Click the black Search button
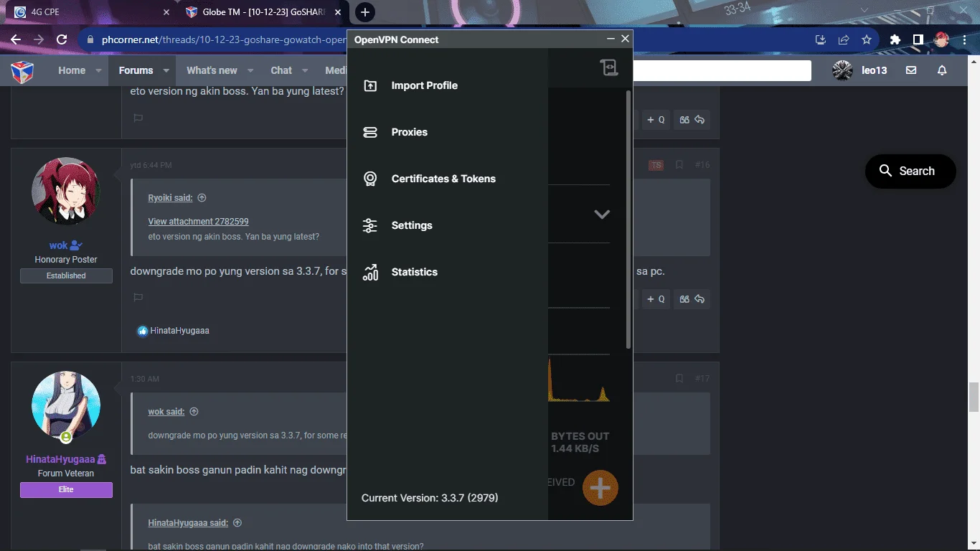980x551 pixels. [x=910, y=171]
